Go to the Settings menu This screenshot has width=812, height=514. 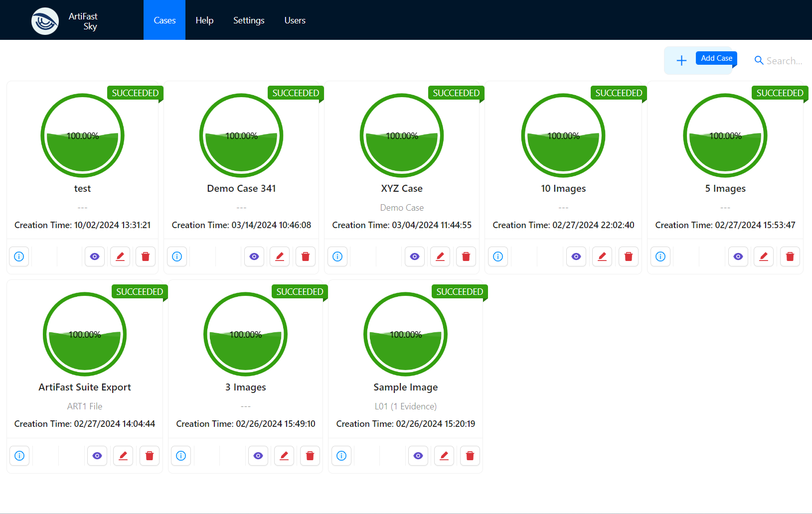(x=249, y=20)
